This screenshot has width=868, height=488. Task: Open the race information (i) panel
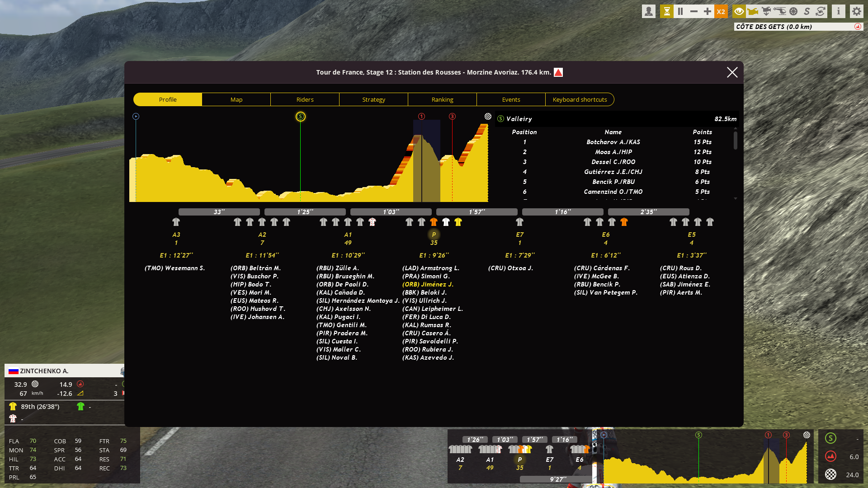839,11
